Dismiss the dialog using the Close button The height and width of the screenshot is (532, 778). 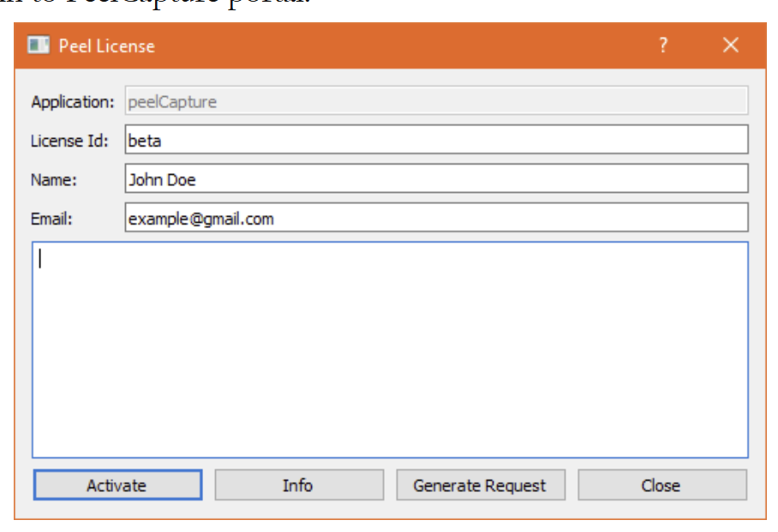coord(661,485)
